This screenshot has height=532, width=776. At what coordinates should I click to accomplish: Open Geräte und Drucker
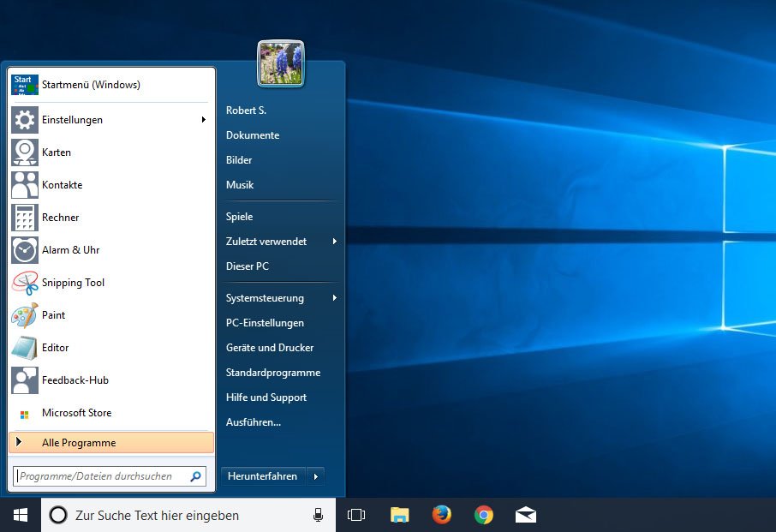pos(270,348)
